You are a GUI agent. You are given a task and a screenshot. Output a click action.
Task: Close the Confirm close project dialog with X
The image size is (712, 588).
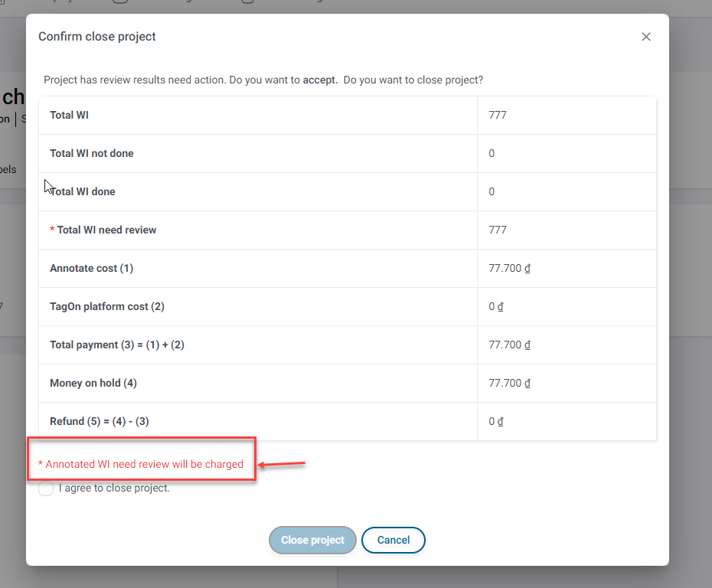coord(646,37)
